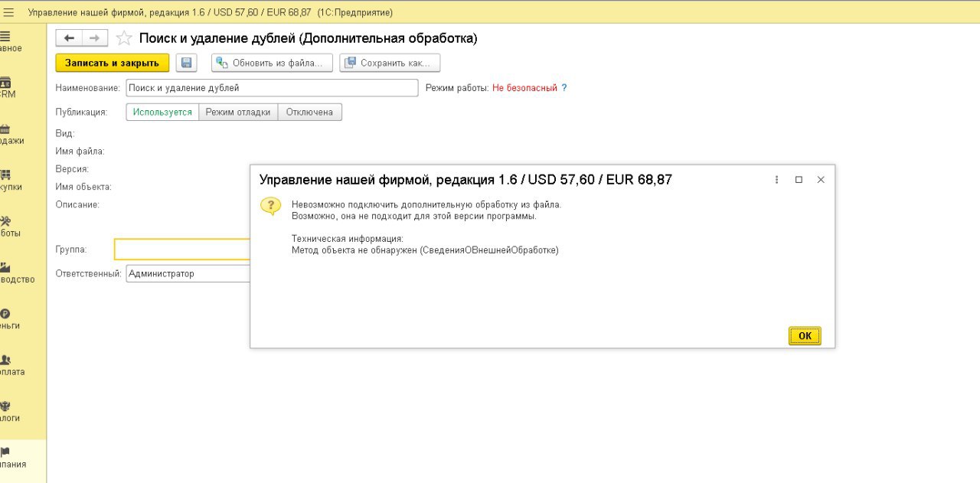The height and width of the screenshot is (483, 980).
Task: Click the Наименование input field
Action: coord(272,88)
